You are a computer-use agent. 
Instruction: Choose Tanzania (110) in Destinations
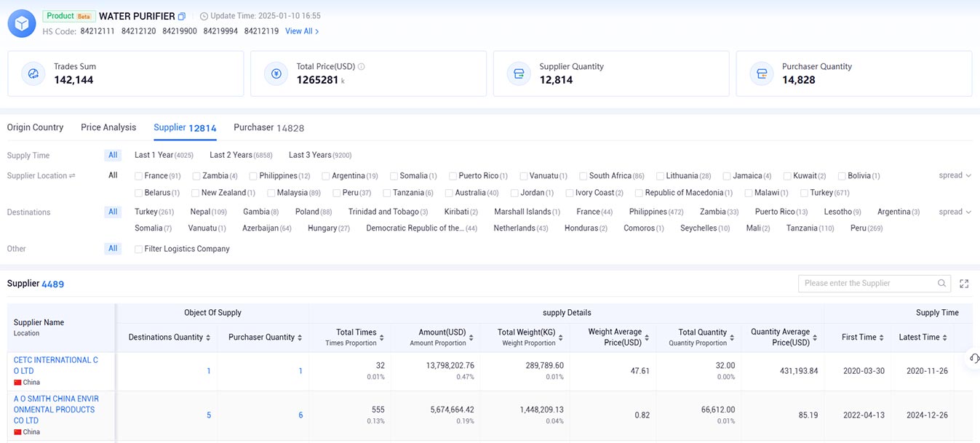[810, 228]
